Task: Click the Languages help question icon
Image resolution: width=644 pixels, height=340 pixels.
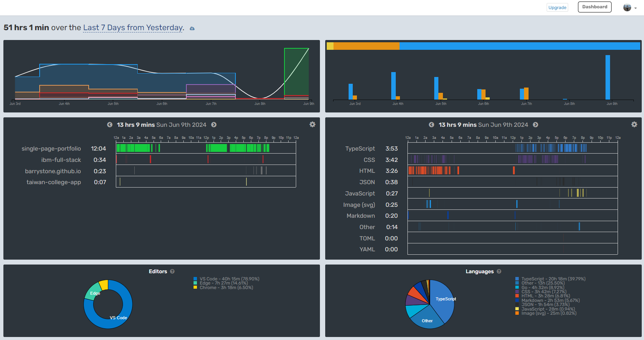Action: 499,272
